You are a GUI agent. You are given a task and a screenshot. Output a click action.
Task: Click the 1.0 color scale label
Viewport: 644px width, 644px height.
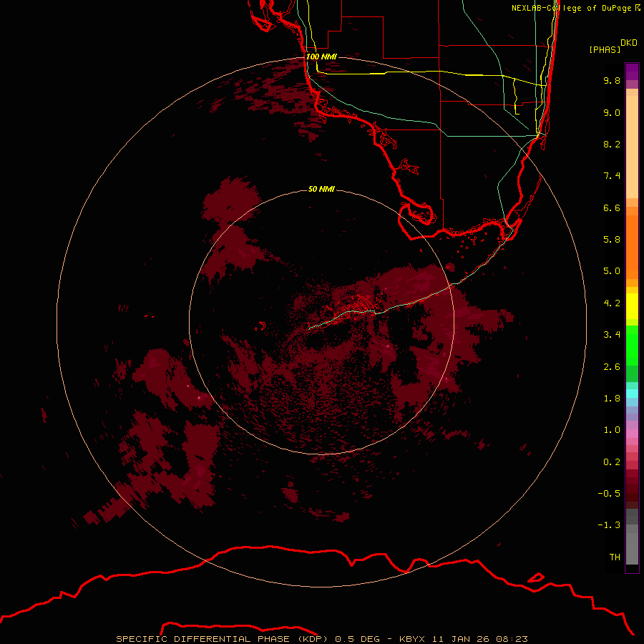click(612, 430)
